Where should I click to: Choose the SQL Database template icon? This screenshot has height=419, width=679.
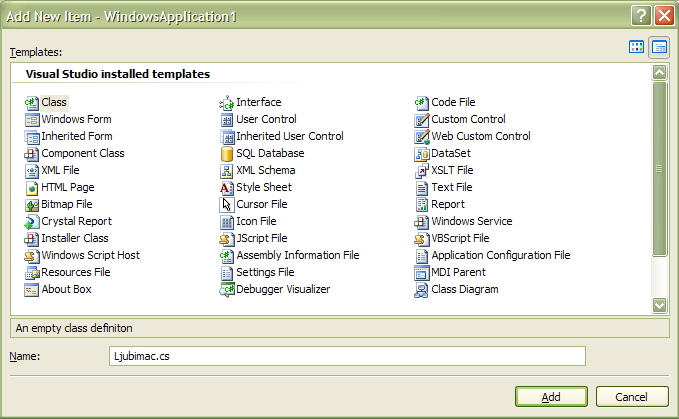(x=227, y=154)
